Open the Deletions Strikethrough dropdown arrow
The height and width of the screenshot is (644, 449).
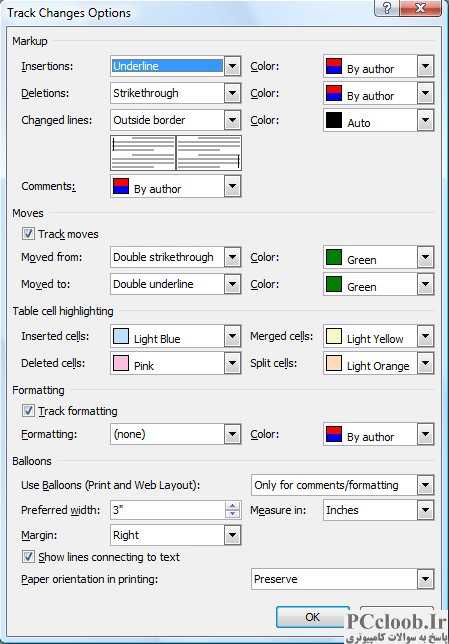pos(233,93)
